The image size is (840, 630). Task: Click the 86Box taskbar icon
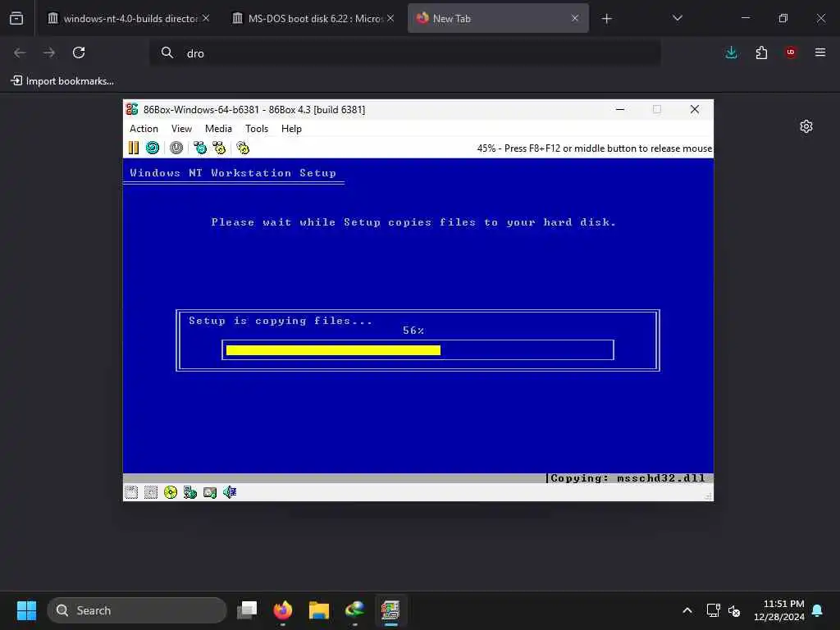[x=390, y=610]
